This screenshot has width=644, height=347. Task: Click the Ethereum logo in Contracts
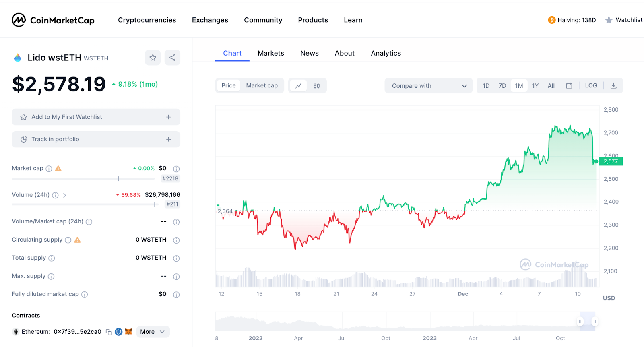click(16, 332)
